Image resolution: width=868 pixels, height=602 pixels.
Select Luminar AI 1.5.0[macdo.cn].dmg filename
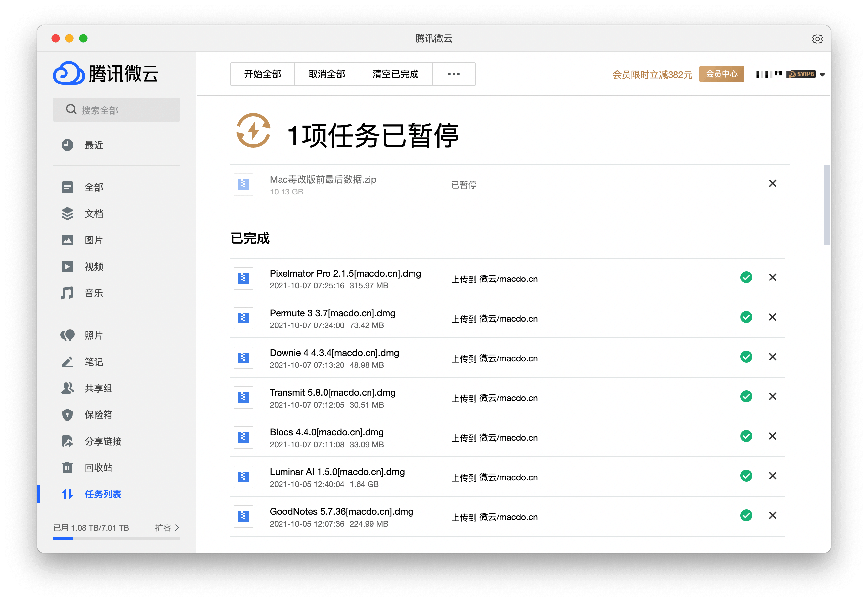pyautogui.click(x=337, y=472)
